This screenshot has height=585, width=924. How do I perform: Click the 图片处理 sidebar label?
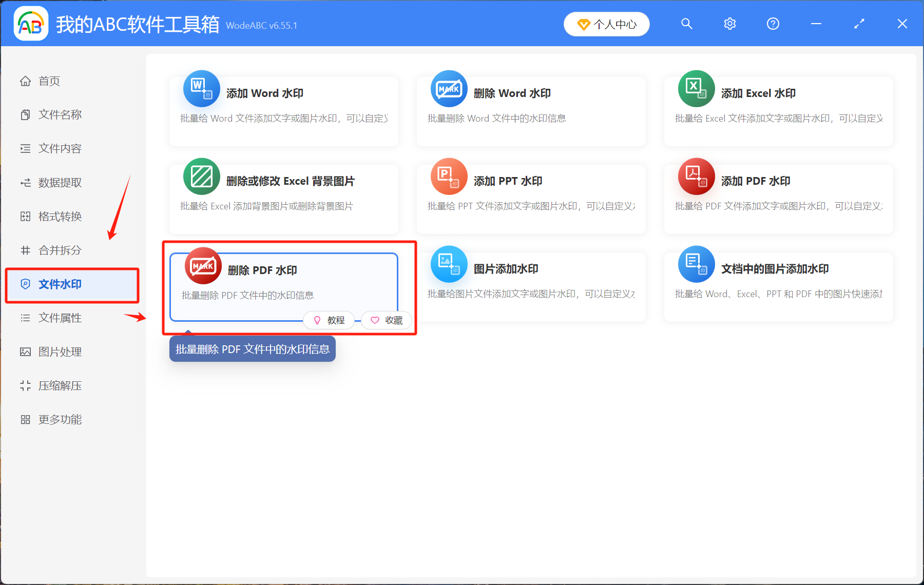(60, 352)
